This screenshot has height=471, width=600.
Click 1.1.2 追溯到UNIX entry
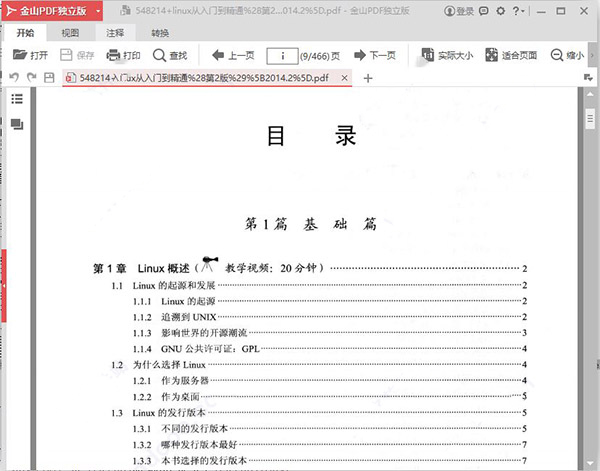click(x=330, y=317)
